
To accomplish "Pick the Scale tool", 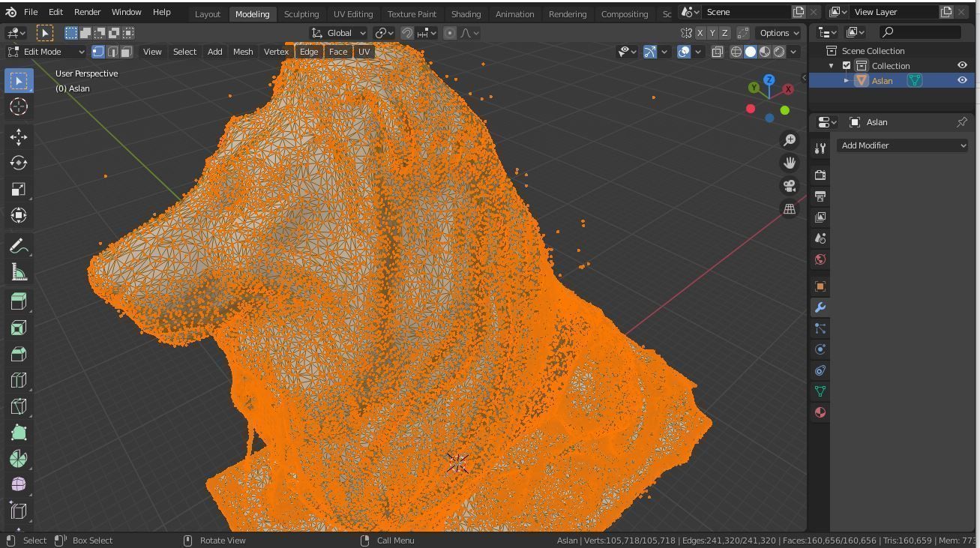I will pos(19,189).
